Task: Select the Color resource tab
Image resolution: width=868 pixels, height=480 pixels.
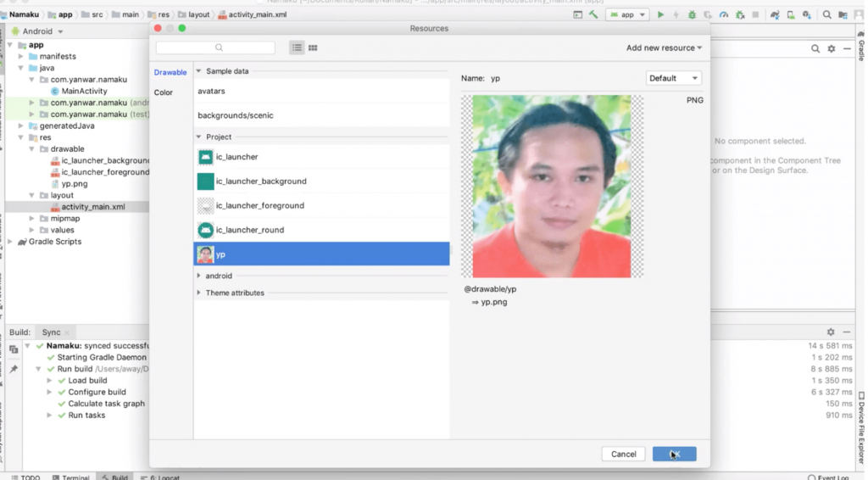Action: (x=164, y=92)
